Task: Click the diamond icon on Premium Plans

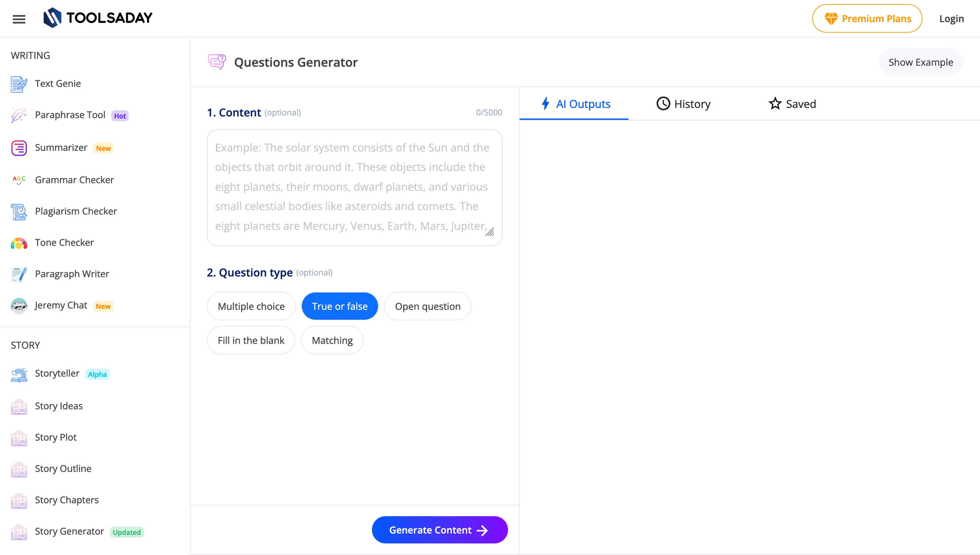Action: tap(831, 19)
